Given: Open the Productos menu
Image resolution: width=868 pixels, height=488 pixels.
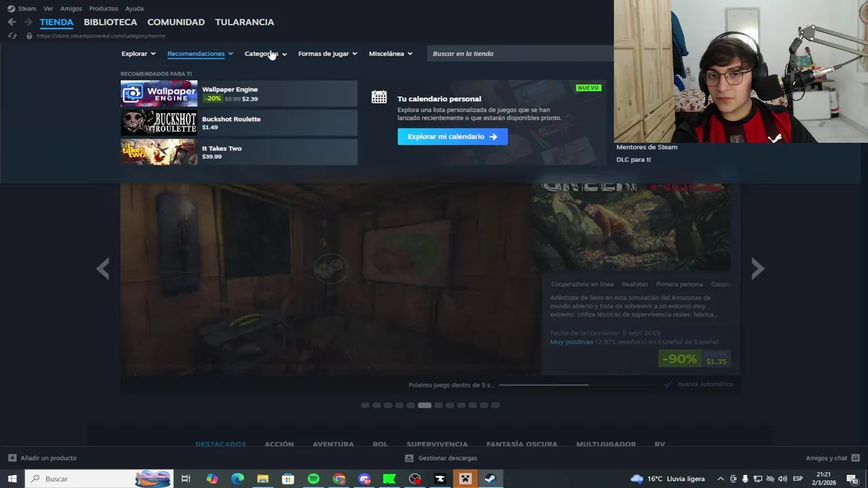Looking at the screenshot, I should click(x=103, y=9).
